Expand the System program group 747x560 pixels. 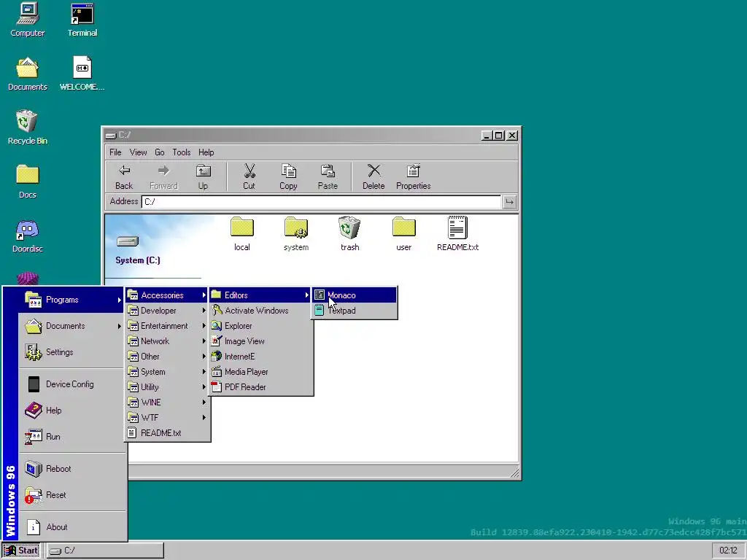pyautogui.click(x=167, y=371)
